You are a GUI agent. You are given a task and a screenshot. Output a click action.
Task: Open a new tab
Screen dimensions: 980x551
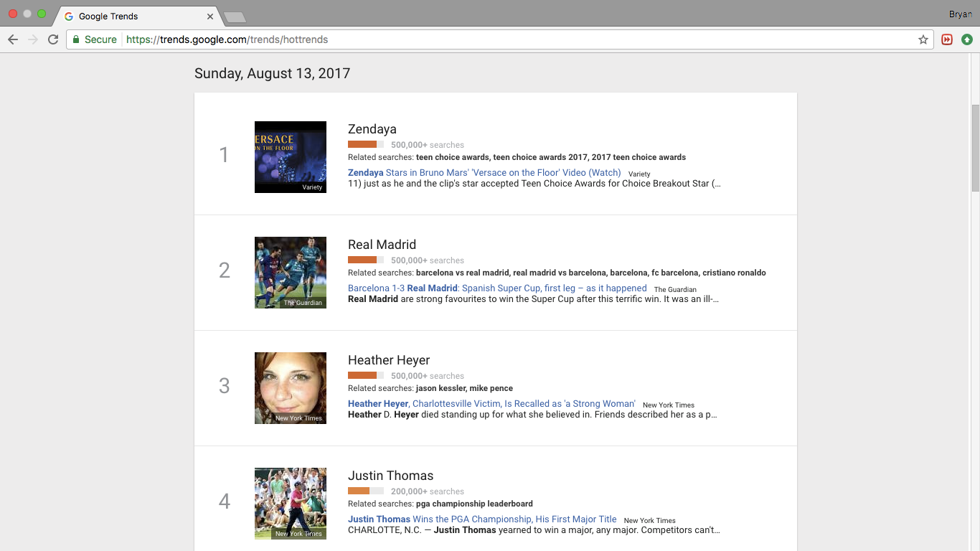point(235,17)
